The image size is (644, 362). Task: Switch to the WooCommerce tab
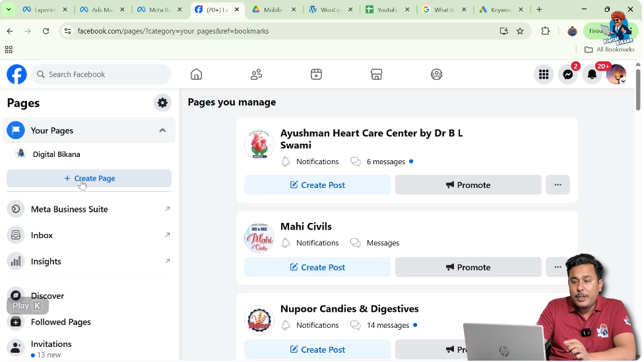331,9
